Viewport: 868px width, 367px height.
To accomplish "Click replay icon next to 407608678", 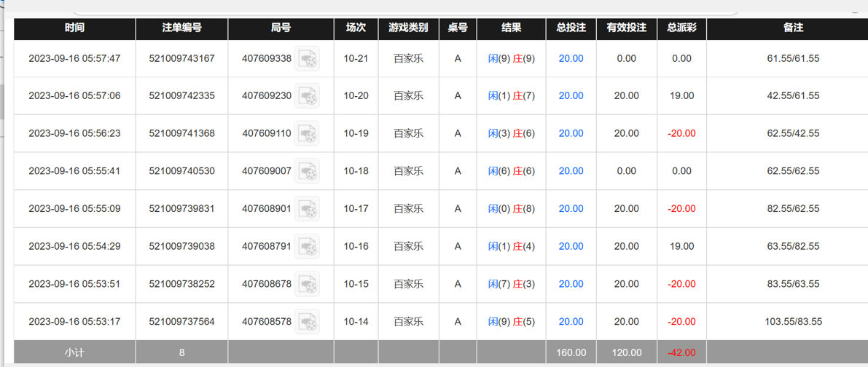I will click(x=308, y=285).
